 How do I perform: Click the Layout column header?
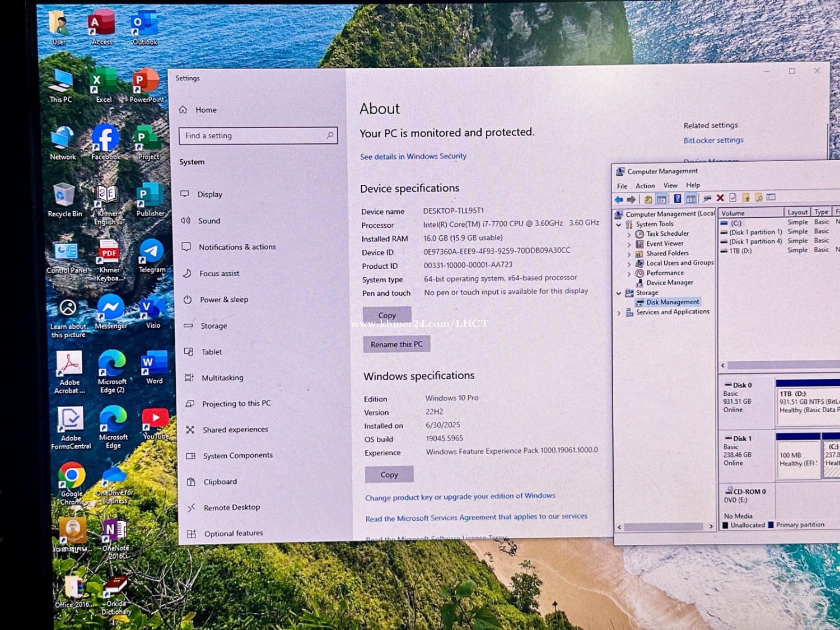click(x=797, y=212)
